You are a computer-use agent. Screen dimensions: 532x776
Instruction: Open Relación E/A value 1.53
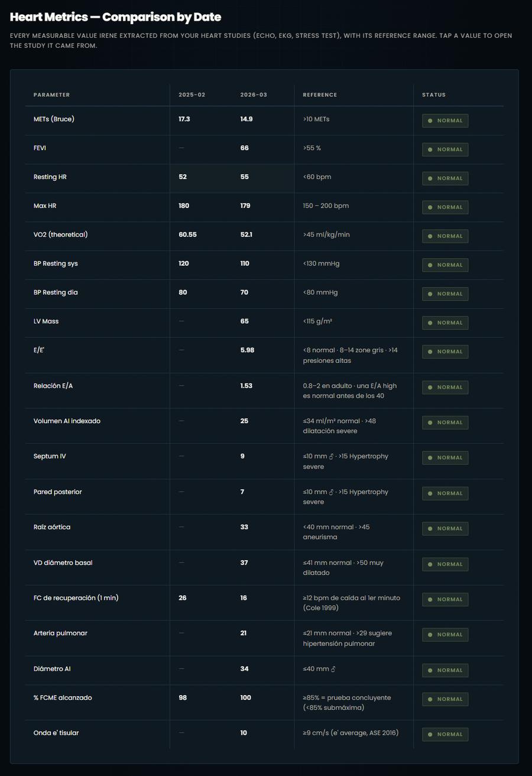pyautogui.click(x=246, y=387)
